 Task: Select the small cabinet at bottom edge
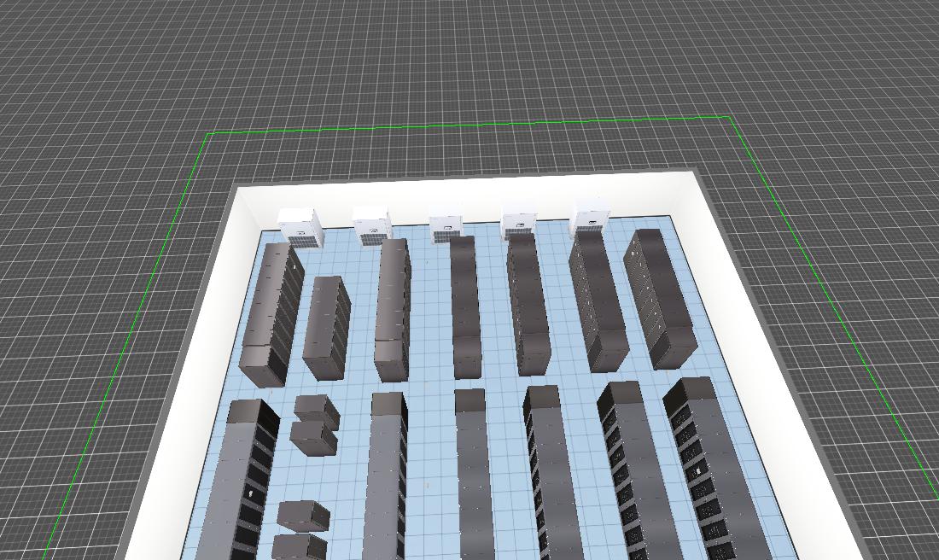tap(299, 546)
